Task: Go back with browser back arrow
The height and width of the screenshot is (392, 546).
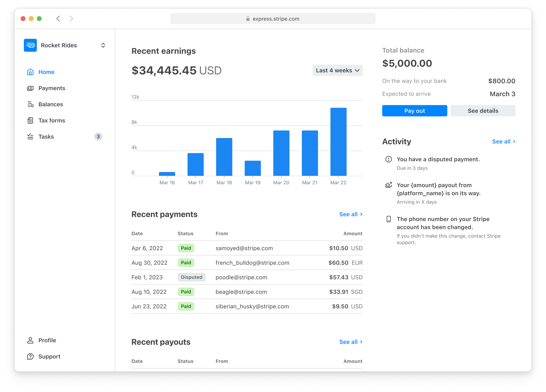Action: click(x=58, y=19)
